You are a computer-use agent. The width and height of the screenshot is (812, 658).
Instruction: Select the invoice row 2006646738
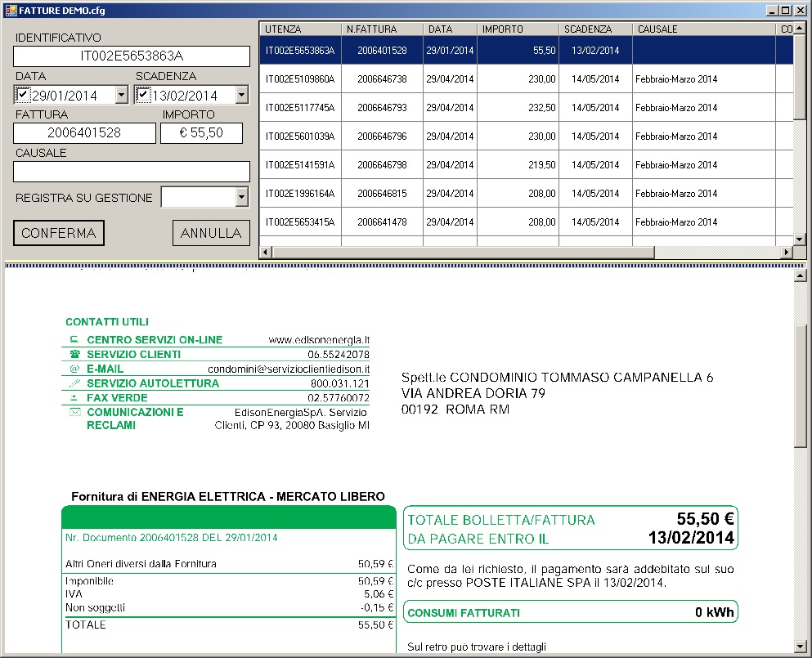point(382,79)
